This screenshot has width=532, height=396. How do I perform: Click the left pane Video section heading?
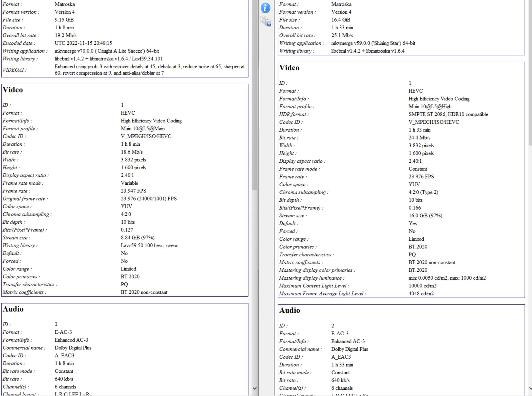13,90
